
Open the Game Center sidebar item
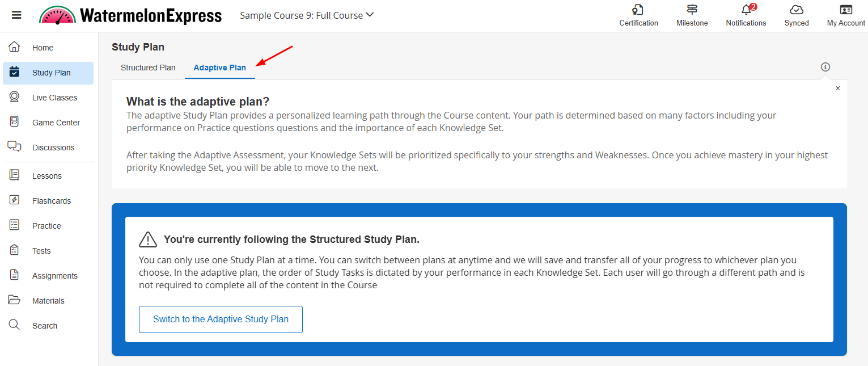56,123
